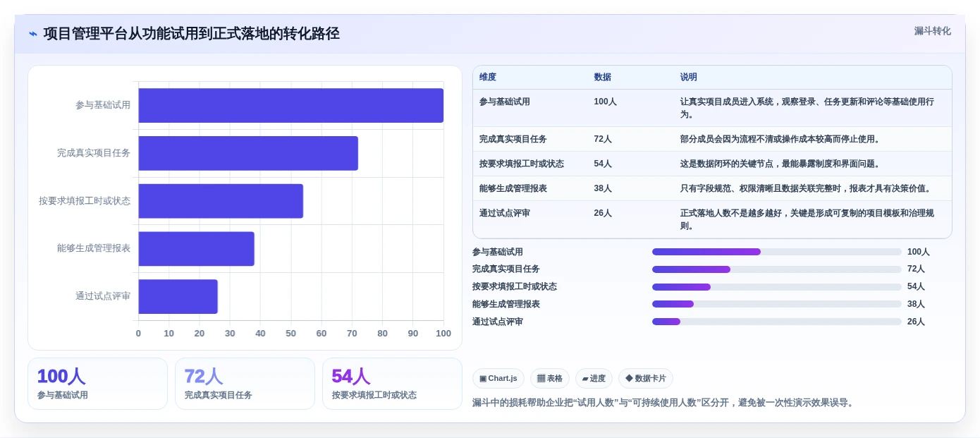Image resolution: width=980 pixels, height=438 pixels.
Task: Click the 通过试点评审 progress bar
Action: [x=777, y=322]
